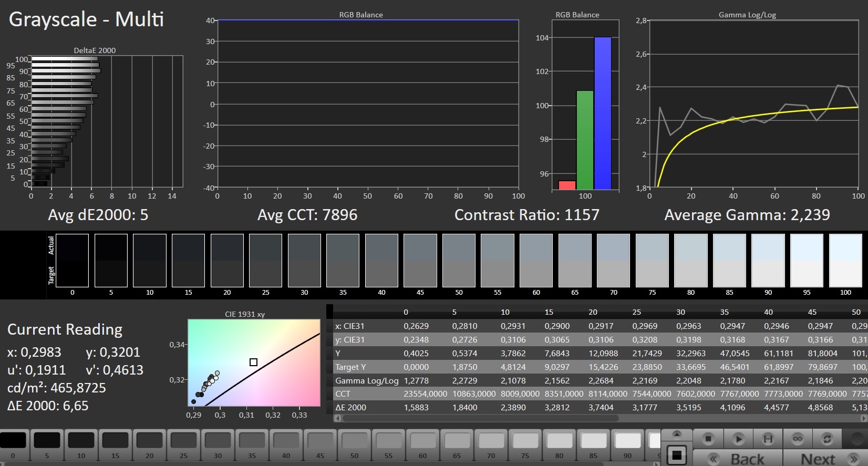
Task: Click the Stop measurement icon
Action: [708, 439]
